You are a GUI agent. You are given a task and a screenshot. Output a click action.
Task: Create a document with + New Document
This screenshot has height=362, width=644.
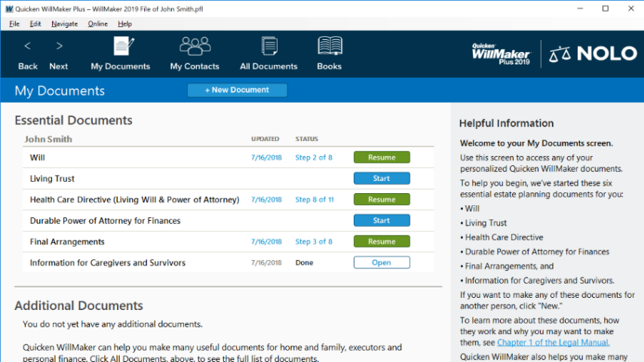(x=237, y=90)
